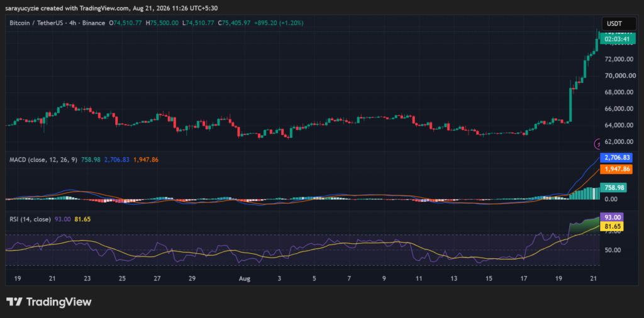This screenshot has width=644, height=318.
Task: Click date 17 on the time axis
Action: [524, 278]
